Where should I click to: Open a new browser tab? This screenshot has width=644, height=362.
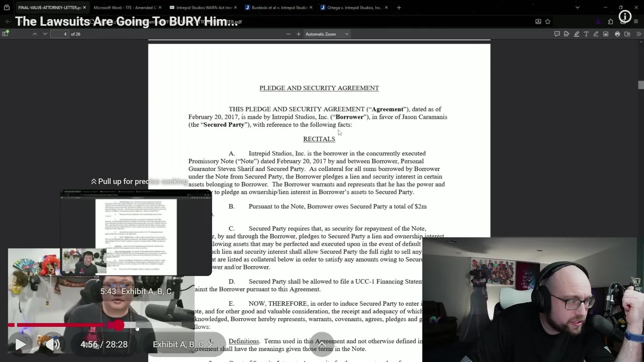[x=398, y=8]
